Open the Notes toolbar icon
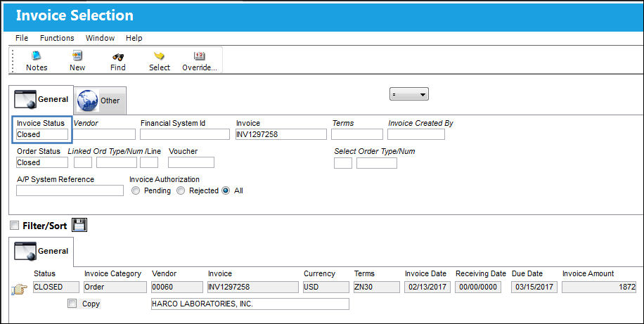The height and width of the screenshot is (324, 644). point(37,56)
